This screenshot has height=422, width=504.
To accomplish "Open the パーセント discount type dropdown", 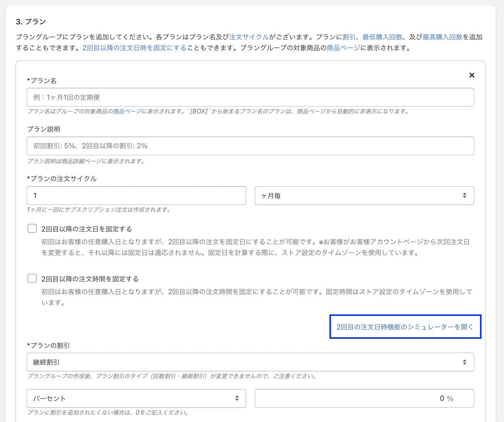I will (x=136, y=398).
